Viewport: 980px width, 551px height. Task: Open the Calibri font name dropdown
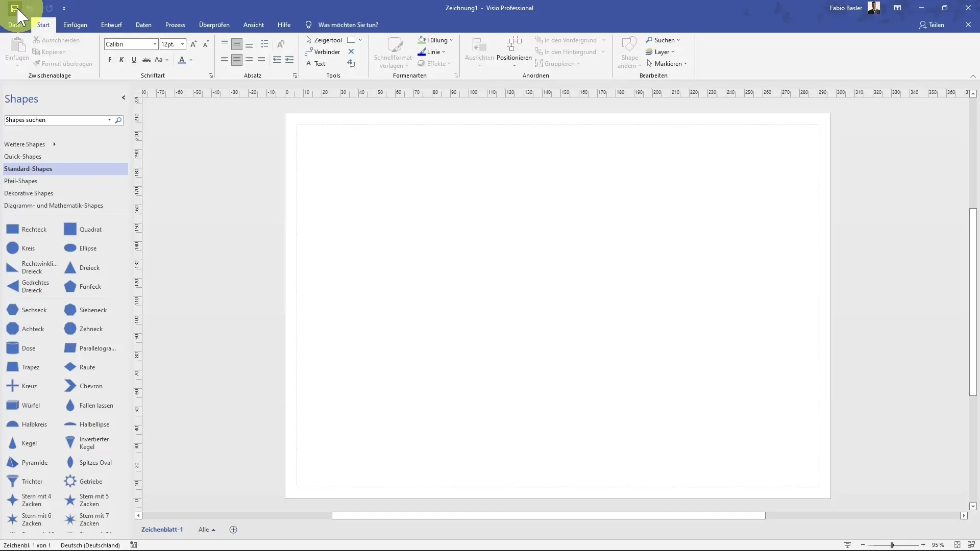click(155, 44)
